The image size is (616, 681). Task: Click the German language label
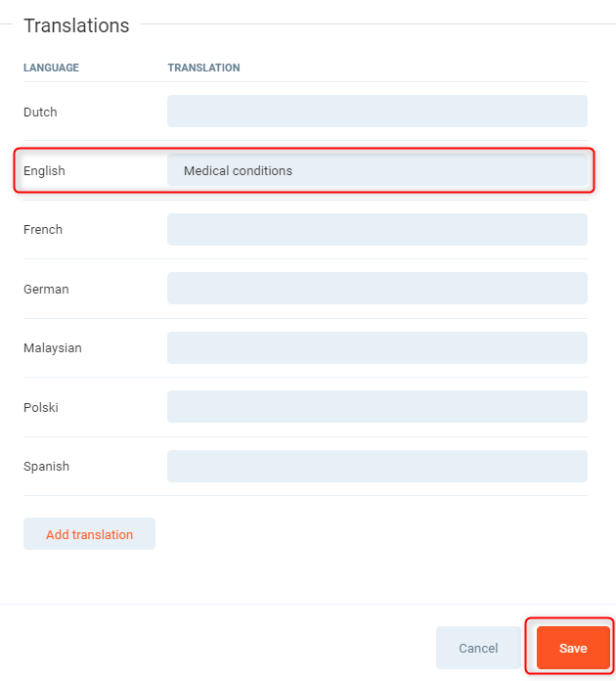click(x=46, y=289)
